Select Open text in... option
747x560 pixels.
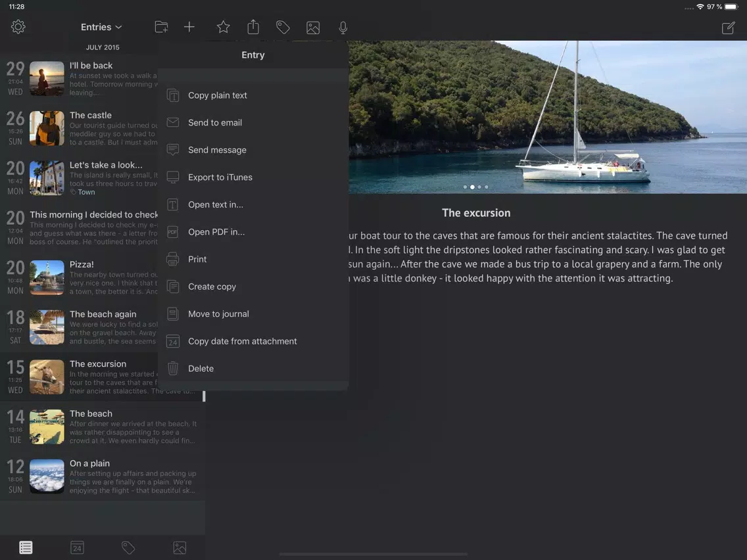pyautogui.click(x=253, y=205)
